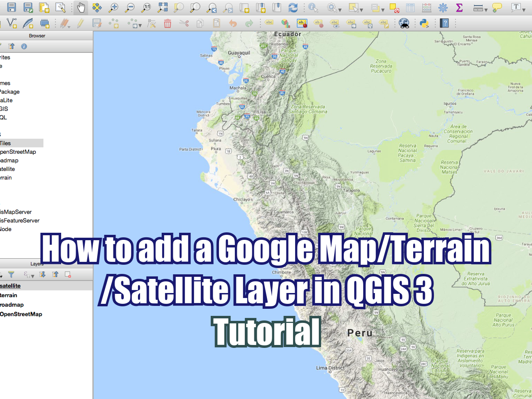Open the Python console
The width and height of the screenshot is (532, 399).
425,24
